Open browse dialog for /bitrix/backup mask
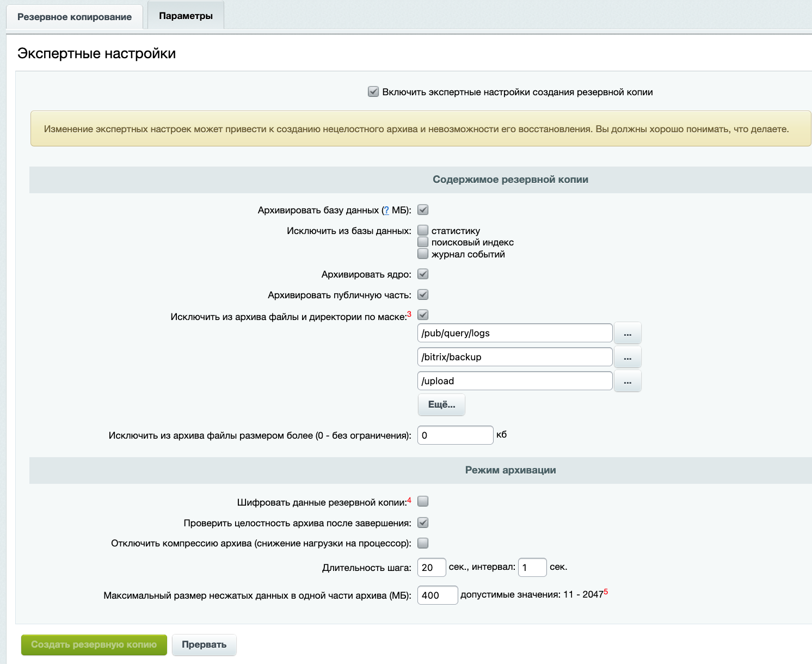 (x=628, y=357)
